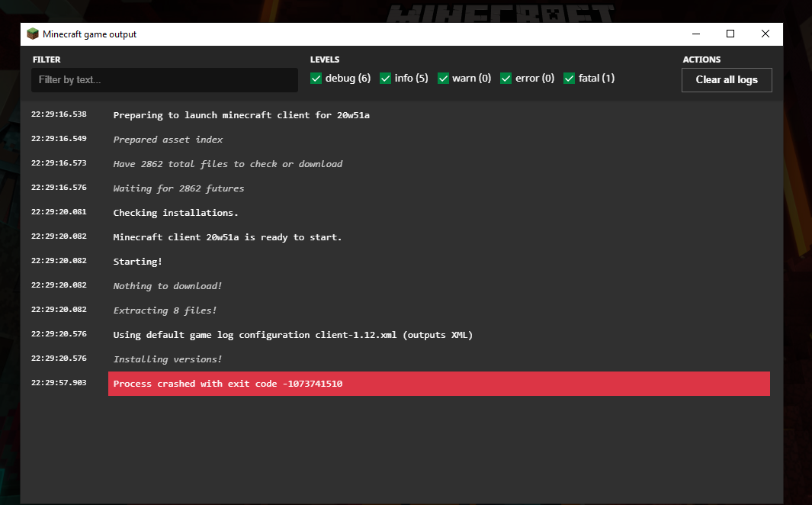This screenshot has height=505, width=812.
Task: Select 'Using default game log configuration' line
Action: [x=293, y=335]
